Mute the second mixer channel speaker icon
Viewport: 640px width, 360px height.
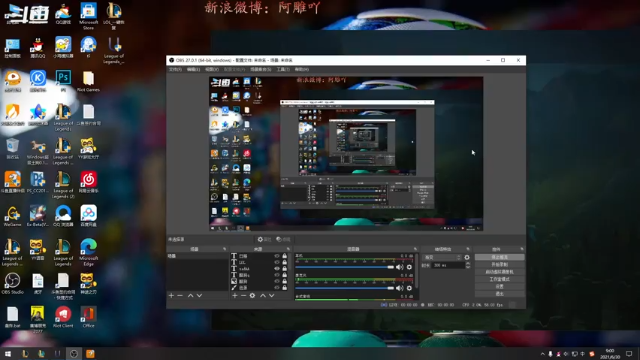pos(400,288)
